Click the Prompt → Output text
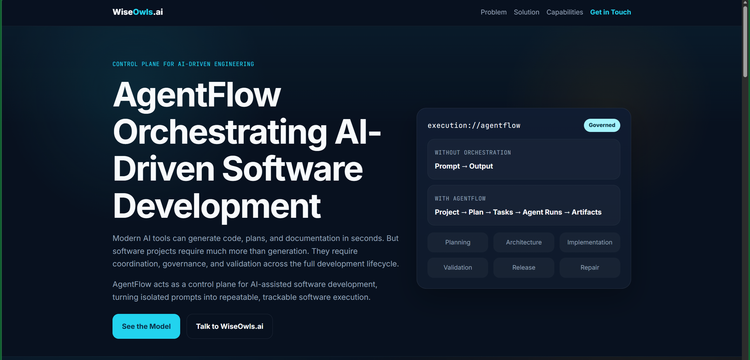This screenshot has height=360, width=750. pyautogui.click(x=464, y=166)
